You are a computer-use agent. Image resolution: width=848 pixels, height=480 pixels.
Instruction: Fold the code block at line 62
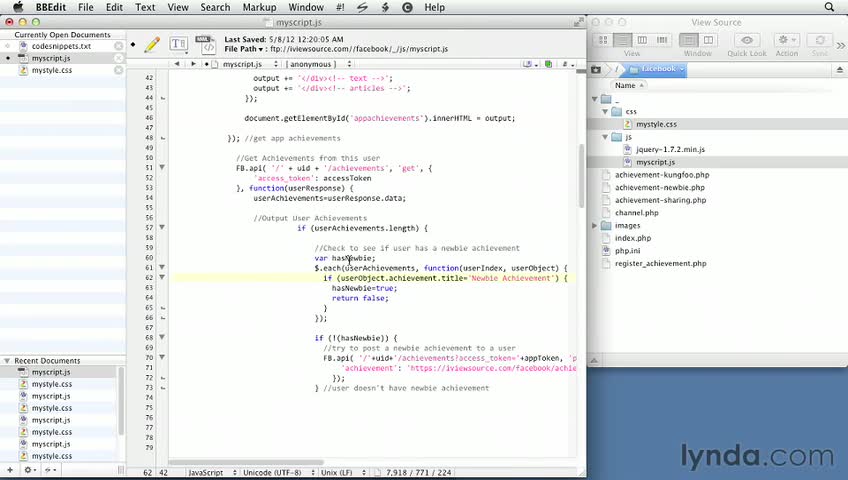162,278
